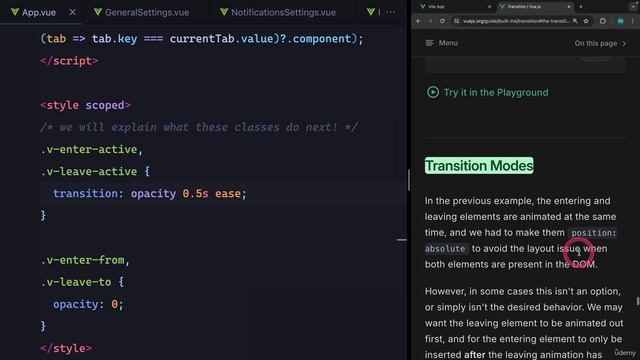Click the Vue icon on NotificationsSettings.vue tab
640x360 pixels.
click(x=224, y=12)
